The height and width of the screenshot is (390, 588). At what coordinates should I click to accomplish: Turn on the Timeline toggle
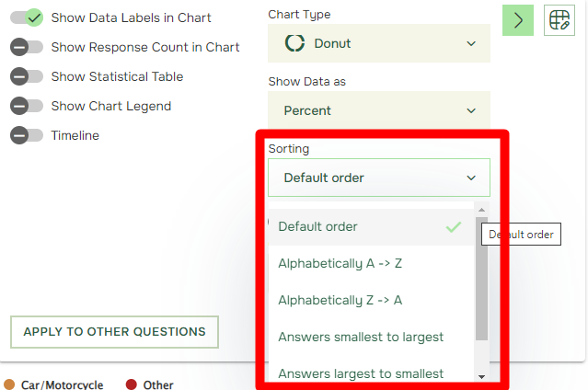[x=27, y=135]
